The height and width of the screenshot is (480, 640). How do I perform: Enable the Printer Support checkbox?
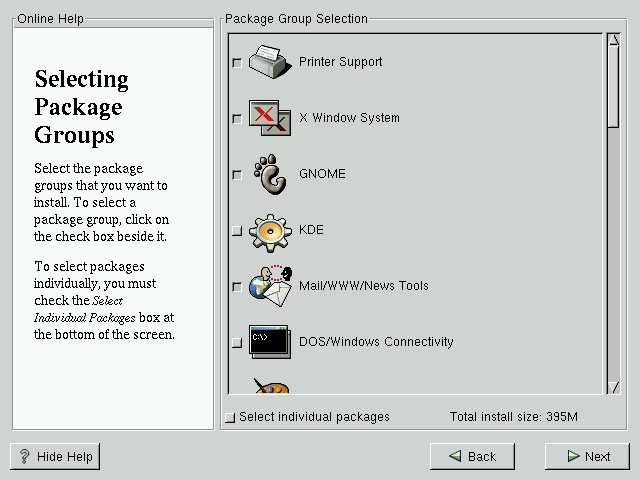(x=237, y=63)
